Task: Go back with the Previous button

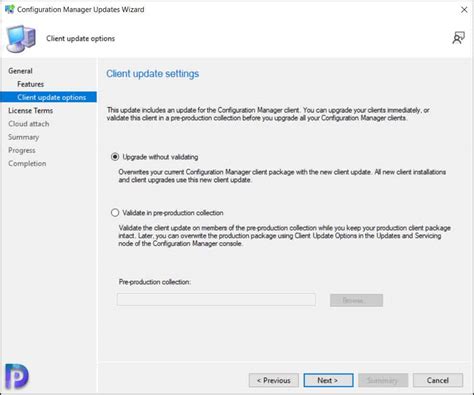Action: coord(274,380)
